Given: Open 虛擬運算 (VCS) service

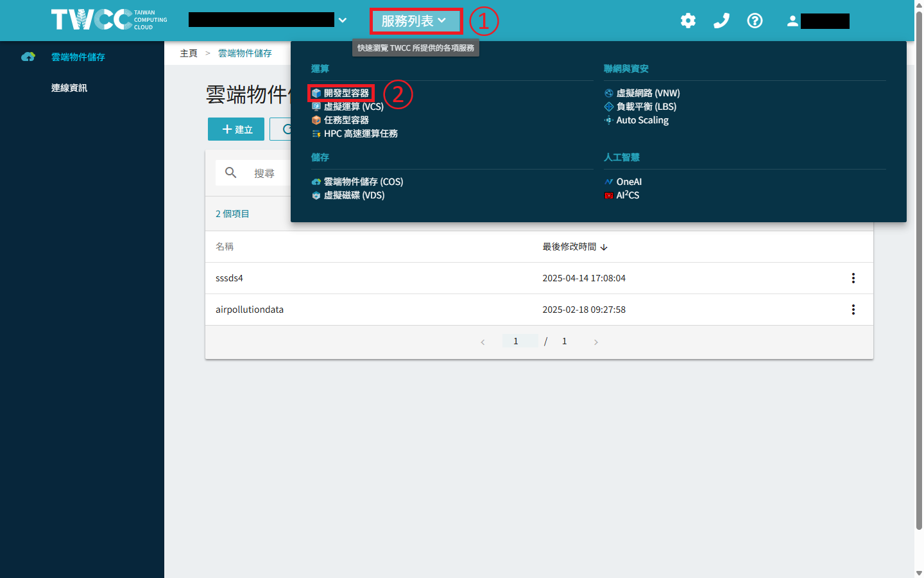Looking at the screenshot, I should [x=354, y=107].
